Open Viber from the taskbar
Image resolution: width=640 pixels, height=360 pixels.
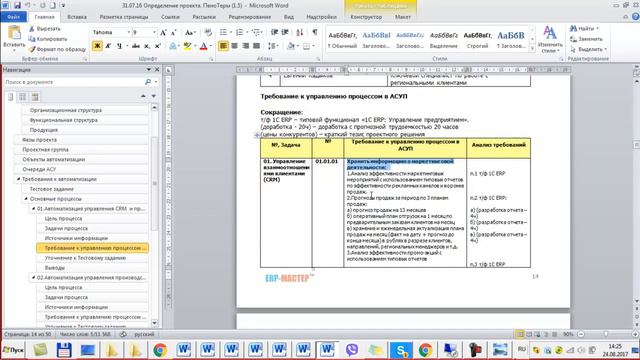(352, 350)
